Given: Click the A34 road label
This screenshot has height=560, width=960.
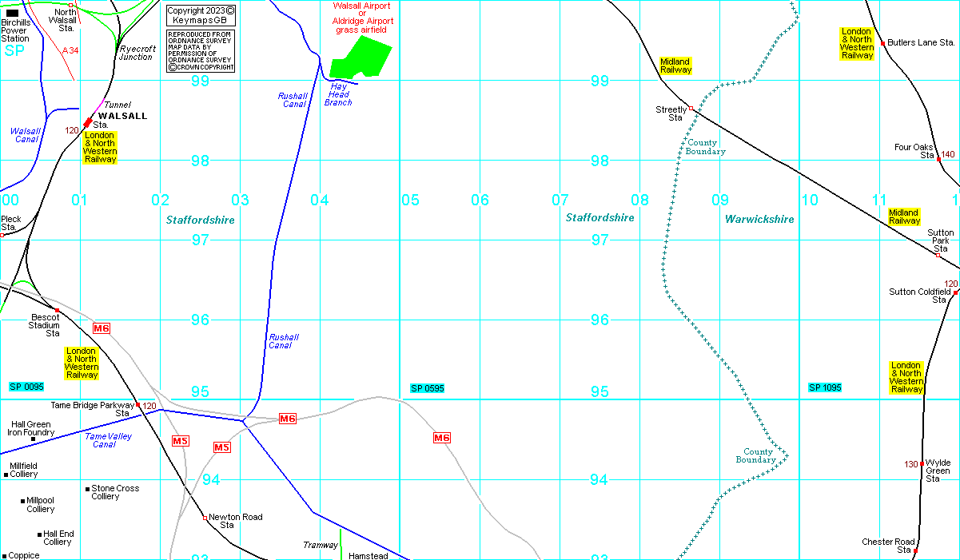Looking at the screenshot, I should [x=70, y=50].
